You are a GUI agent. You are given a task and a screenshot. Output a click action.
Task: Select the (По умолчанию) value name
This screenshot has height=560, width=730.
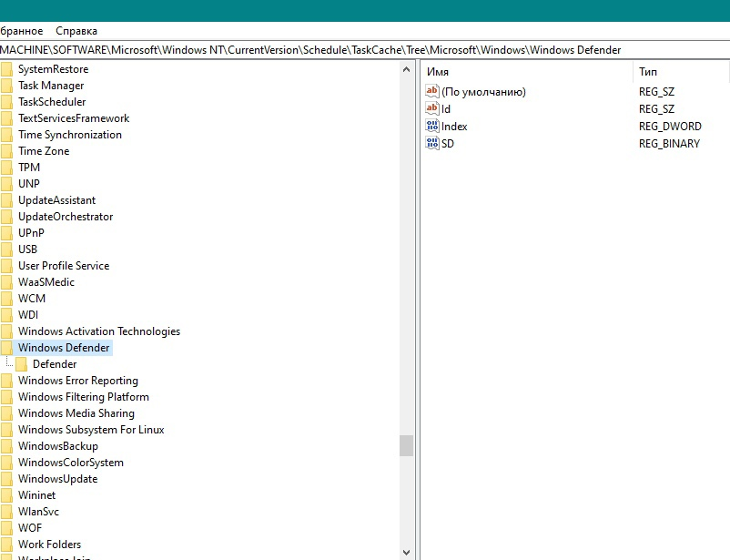[x=483, y=92]
